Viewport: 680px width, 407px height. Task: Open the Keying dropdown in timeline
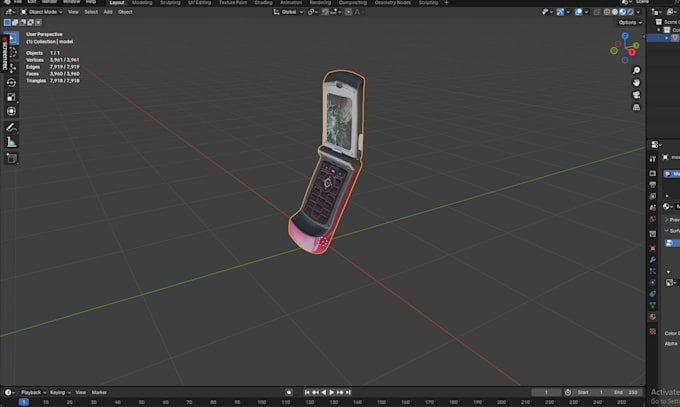click(60, 392)
